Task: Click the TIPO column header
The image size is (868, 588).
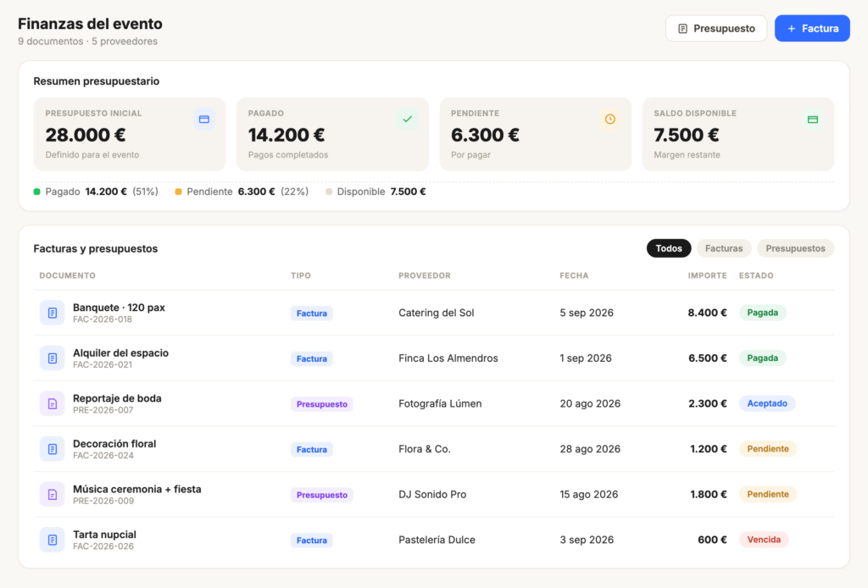Action: point(301,275)
